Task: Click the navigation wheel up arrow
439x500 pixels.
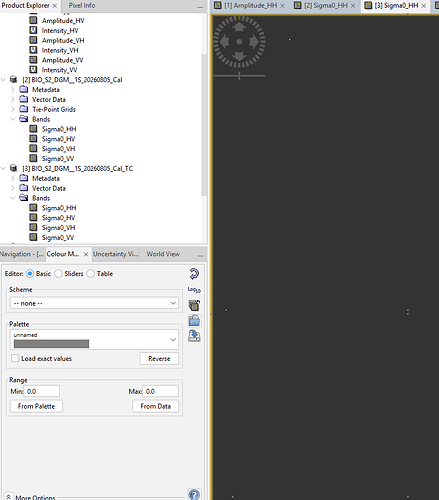Action: [x=239, y=26]
